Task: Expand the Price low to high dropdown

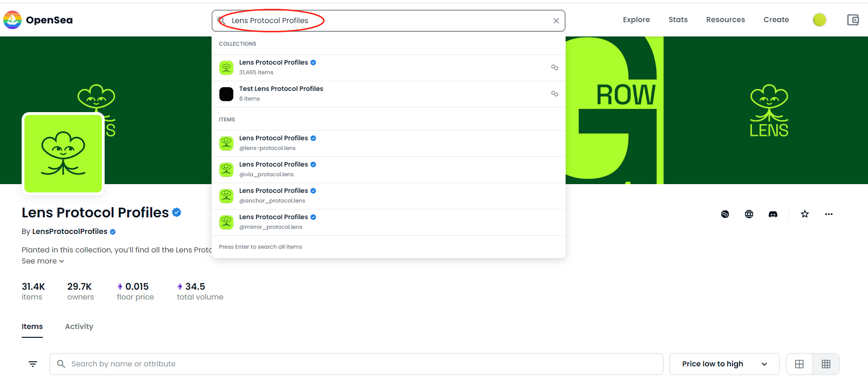Action: point(724,364)
